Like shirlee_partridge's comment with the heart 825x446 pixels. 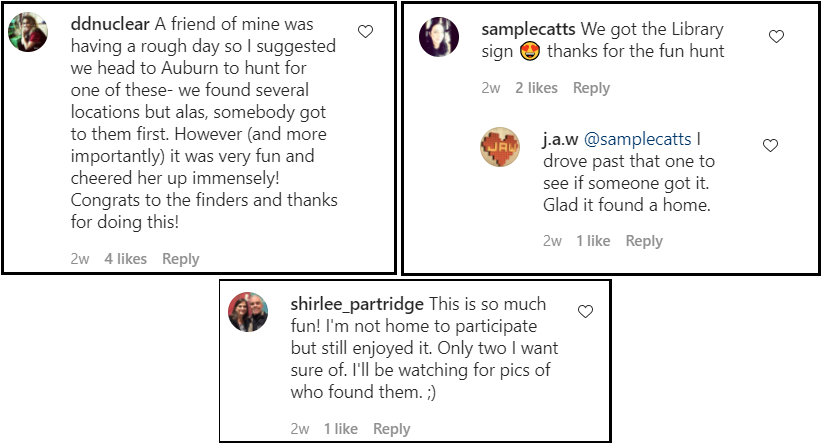585,312
